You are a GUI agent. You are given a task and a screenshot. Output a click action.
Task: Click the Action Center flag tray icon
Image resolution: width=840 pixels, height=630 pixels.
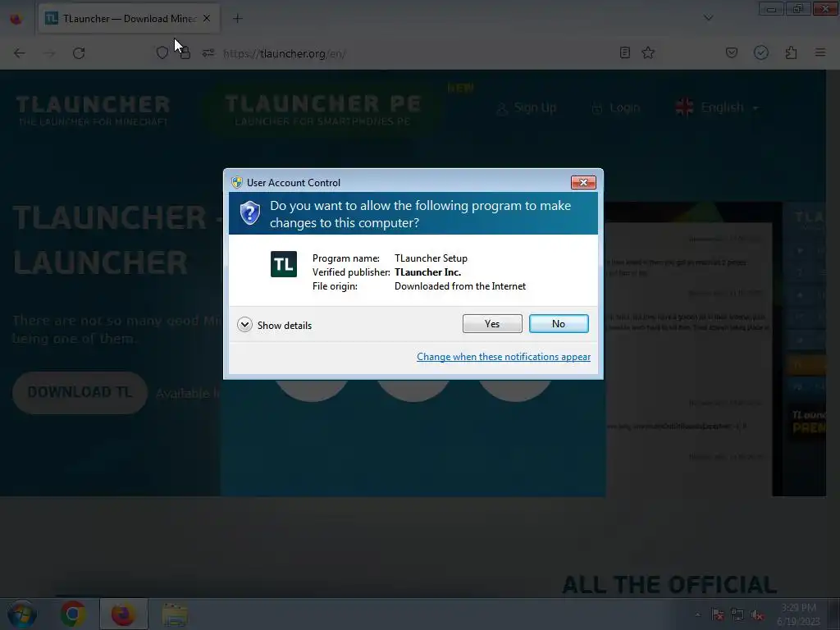coord(717,615)
